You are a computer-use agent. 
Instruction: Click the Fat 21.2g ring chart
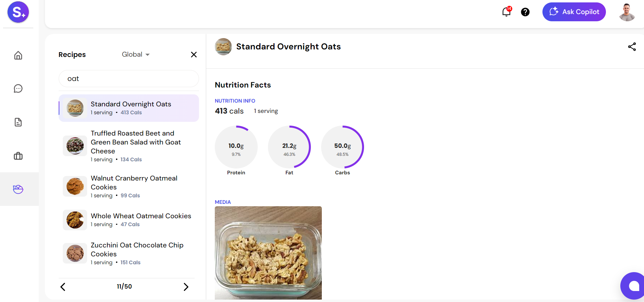click(x=289, y=147)
